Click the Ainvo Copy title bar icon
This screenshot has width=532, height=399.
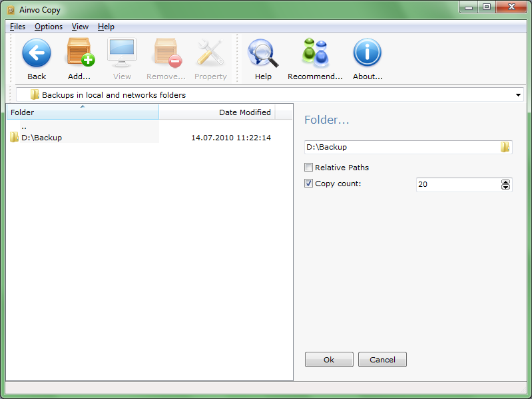[11, 10]
